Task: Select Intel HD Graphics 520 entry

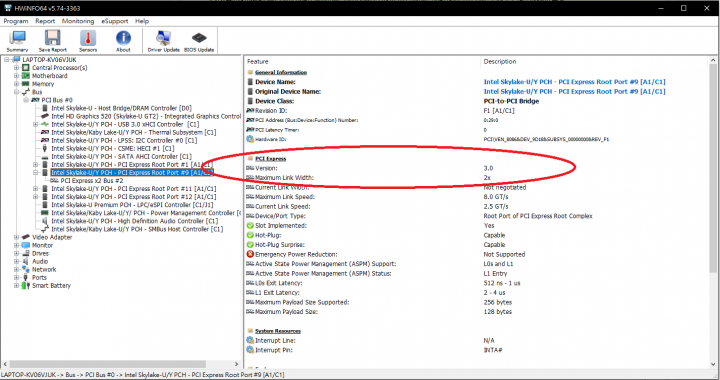Action: (146, 117)
